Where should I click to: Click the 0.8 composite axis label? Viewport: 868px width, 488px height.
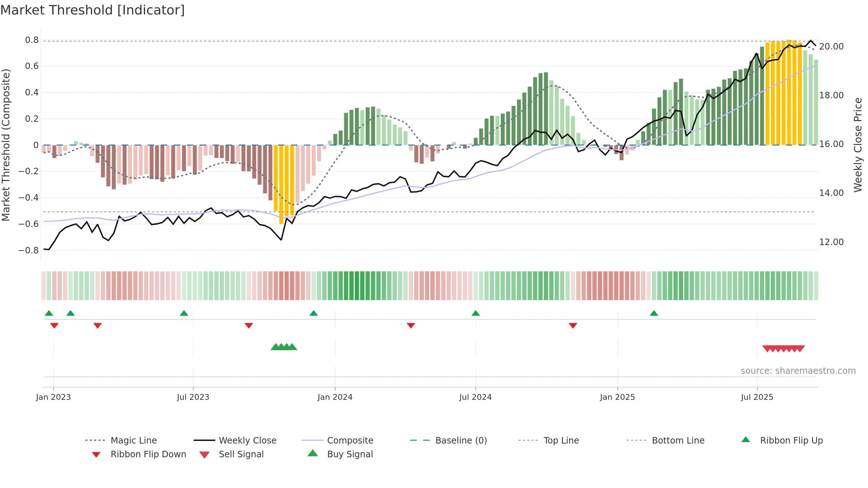pos(32,40)
